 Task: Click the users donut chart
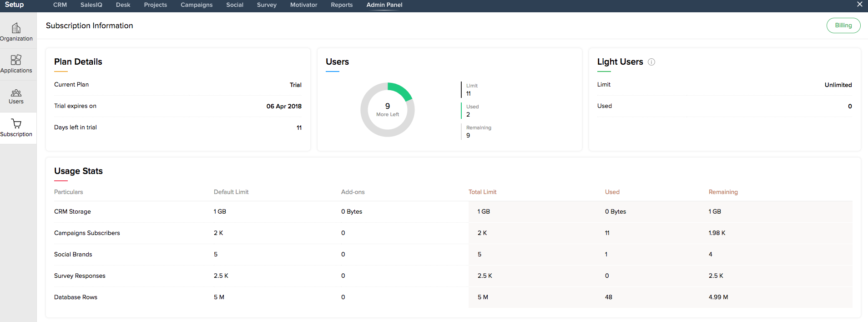point(388,109)
